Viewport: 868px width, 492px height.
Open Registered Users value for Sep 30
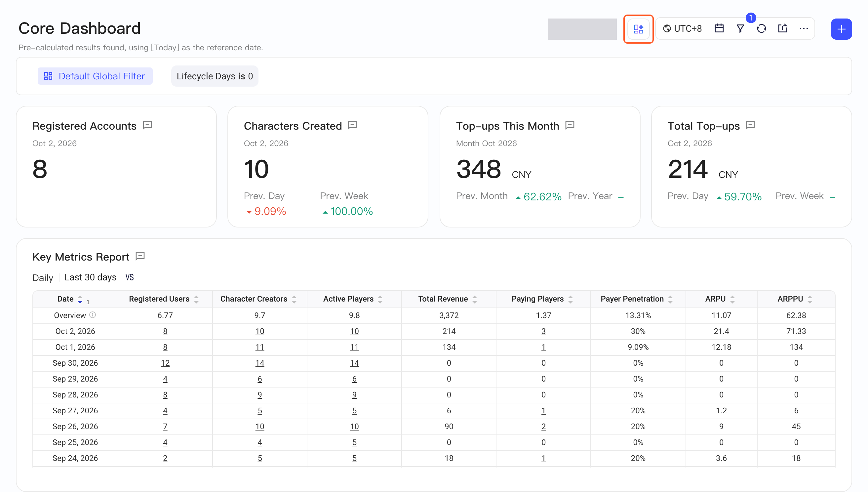point(165,363)
